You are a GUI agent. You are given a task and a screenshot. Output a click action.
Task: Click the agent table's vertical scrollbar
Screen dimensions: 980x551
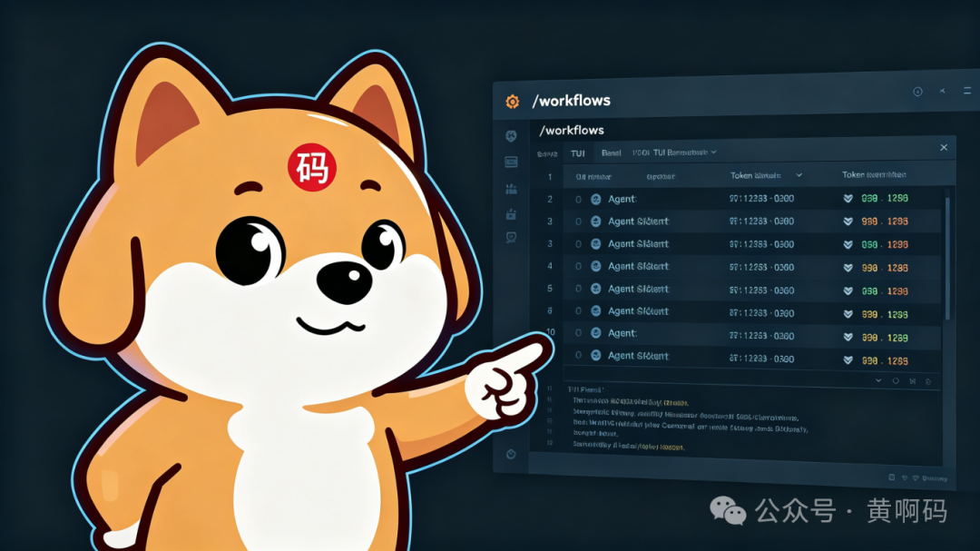click(x=947, y=257)
